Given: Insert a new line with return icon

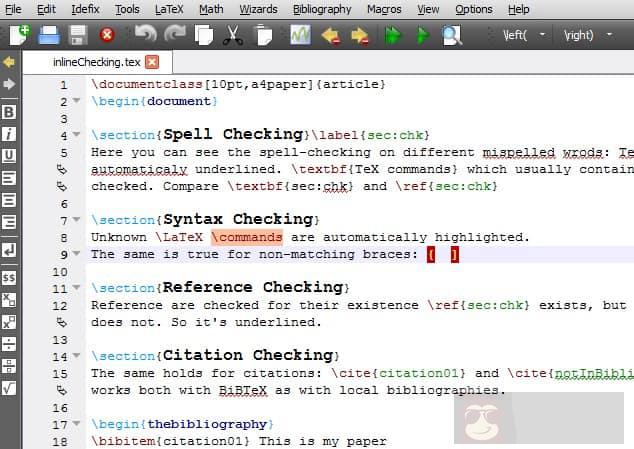Looking at the screenshot, I should 9,250.
